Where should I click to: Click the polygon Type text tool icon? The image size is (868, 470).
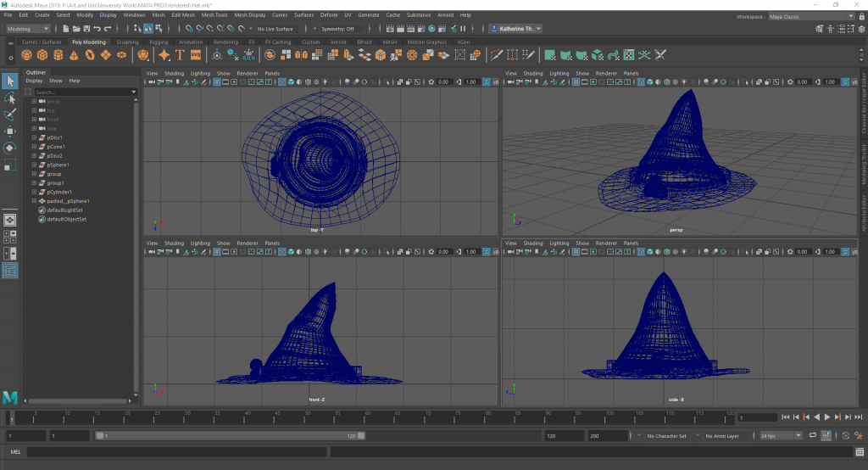click(x=180, y=55)
